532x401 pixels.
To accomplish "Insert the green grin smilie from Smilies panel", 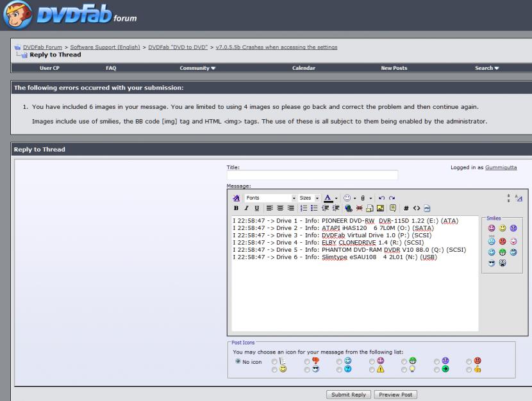I will point(503,252).
